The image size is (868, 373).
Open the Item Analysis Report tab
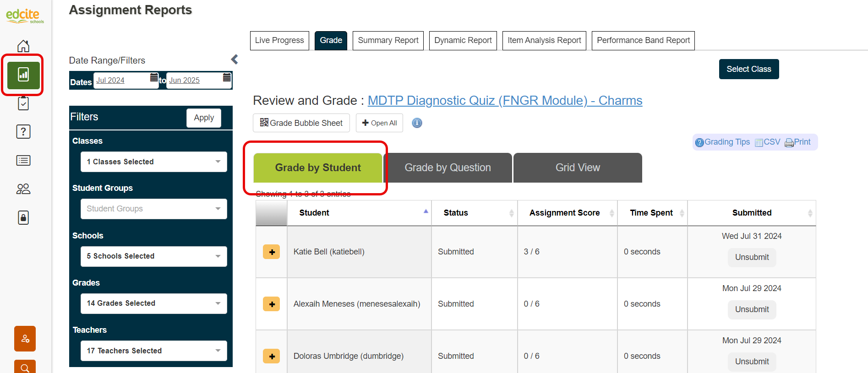544,41
